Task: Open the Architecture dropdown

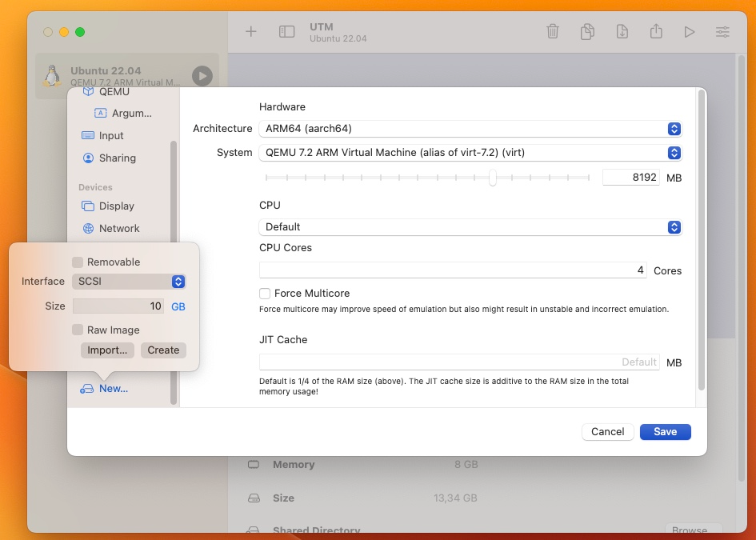Action: coord(470,129)
